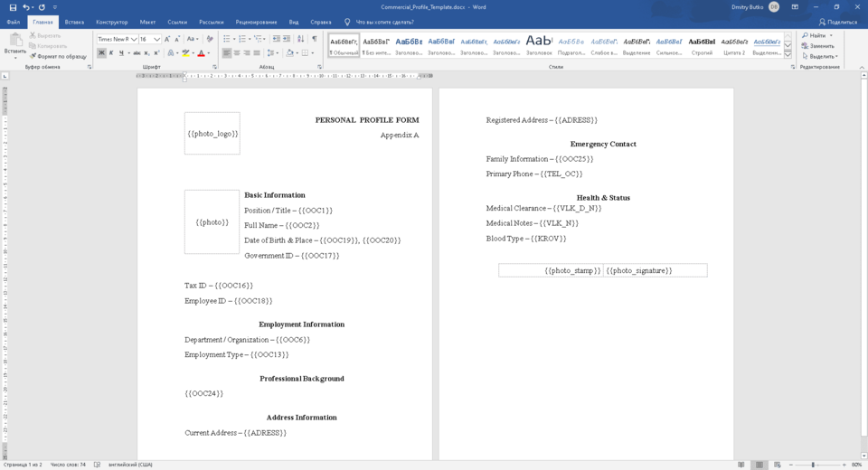Toggle strikethrough (abc) formatting
This screenshot has height=470, width=868.
point(137,53)
